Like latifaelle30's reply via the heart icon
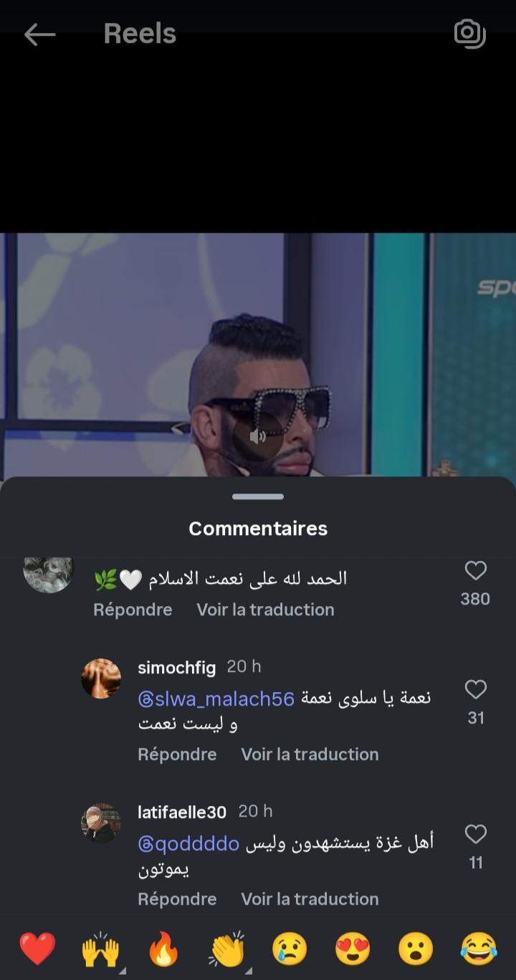This screenshot has width=516, height=980. (x=476, y=835)
